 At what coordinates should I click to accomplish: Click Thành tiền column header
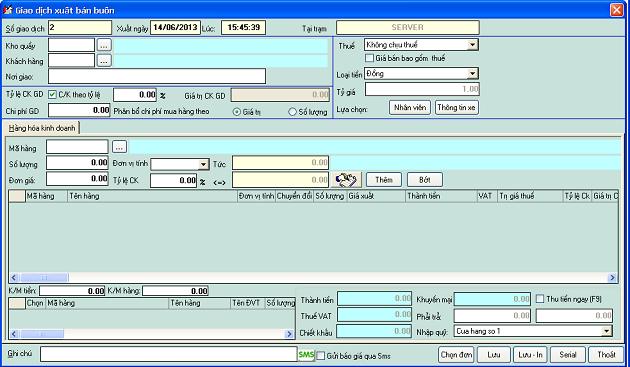pyautogui.click(x=441, y=196)
